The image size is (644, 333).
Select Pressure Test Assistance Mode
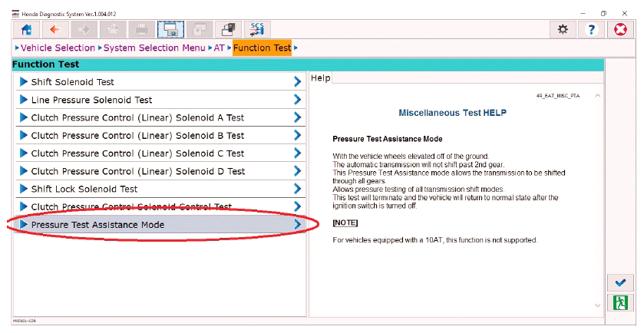click(x=154, y=225)
